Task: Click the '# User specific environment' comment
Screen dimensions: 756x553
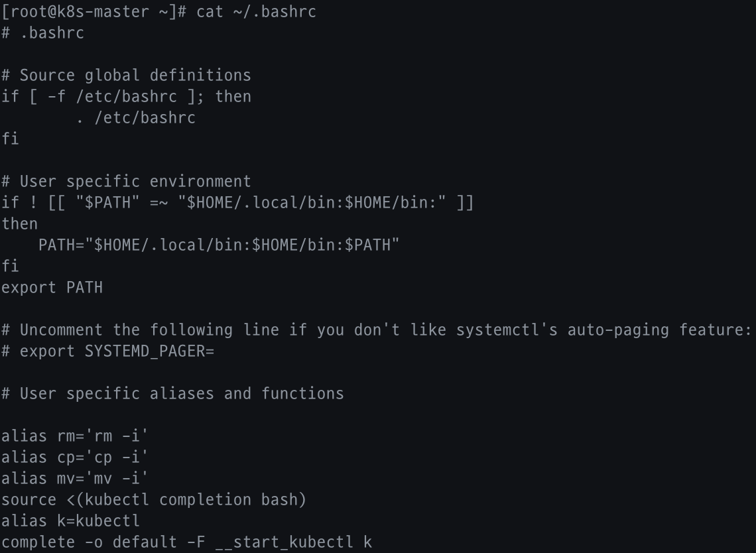Action: click(126, 182)
